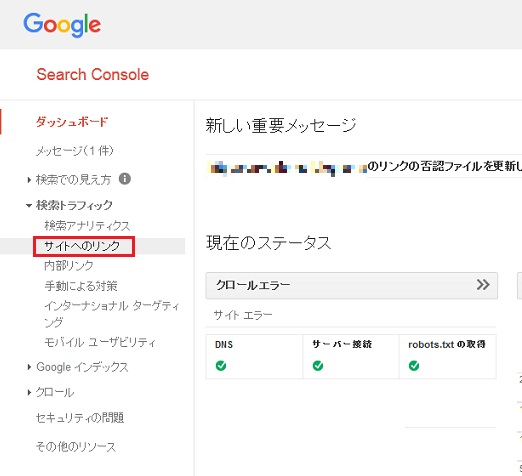
Task: Click the クロール sidebar label
Action: point(55,392)
